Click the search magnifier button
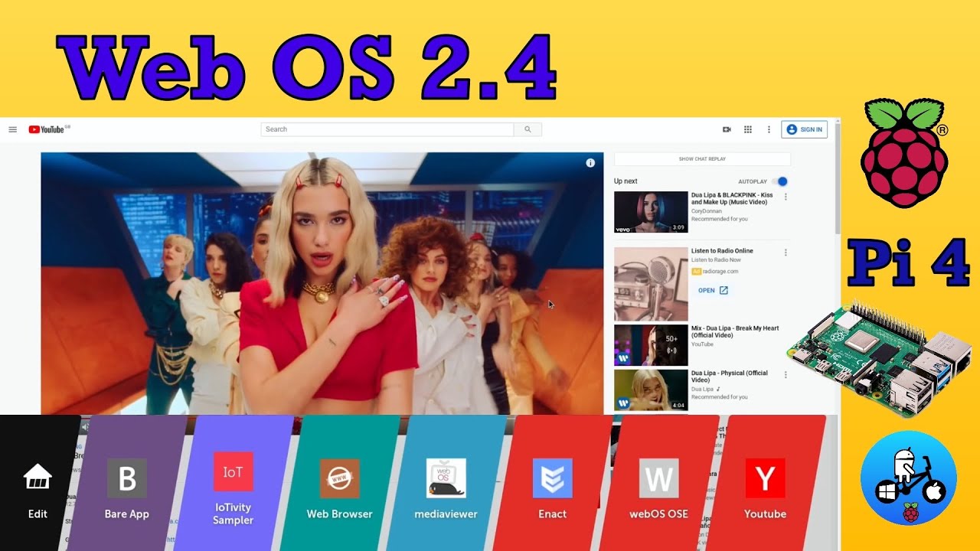 (x=528, y=129)
